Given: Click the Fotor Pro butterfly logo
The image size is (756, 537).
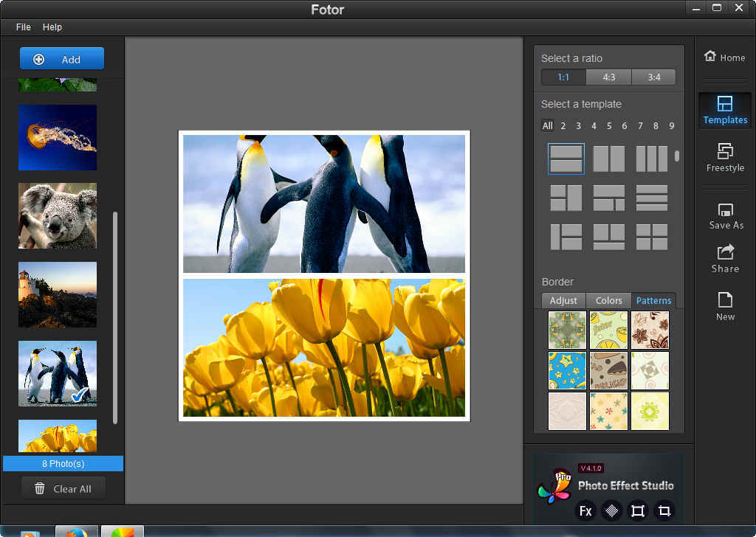Looking at the screenshot, I should (554, 486).
